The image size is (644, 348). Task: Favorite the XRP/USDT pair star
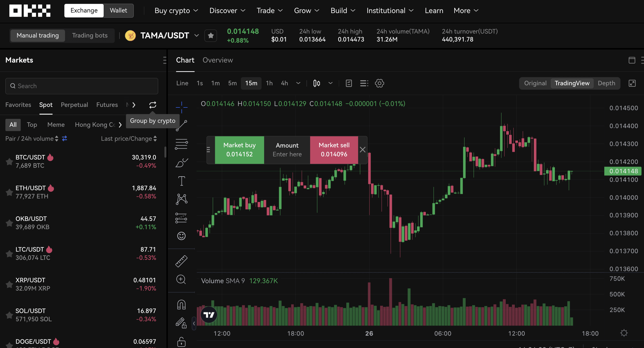click(x=9, y=284)
